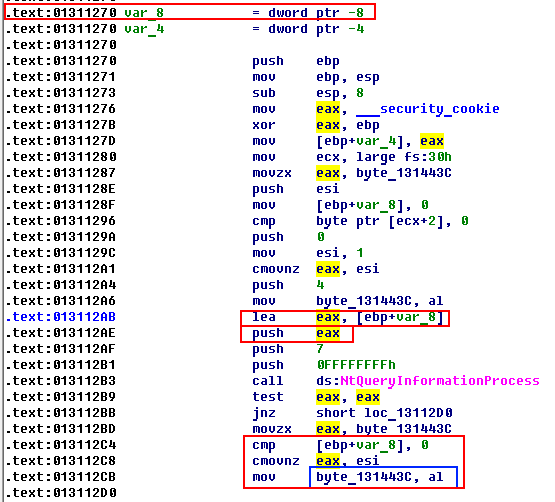Select 'push' mnemonic on the 'push ebp' line
This screenshot has height=502, width=555.
tap(268, 61)
